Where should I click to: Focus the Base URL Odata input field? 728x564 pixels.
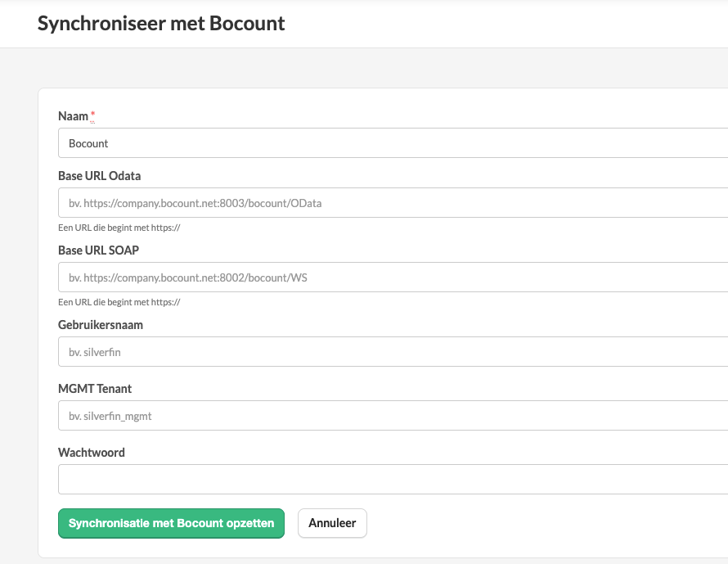pos(393,202)
